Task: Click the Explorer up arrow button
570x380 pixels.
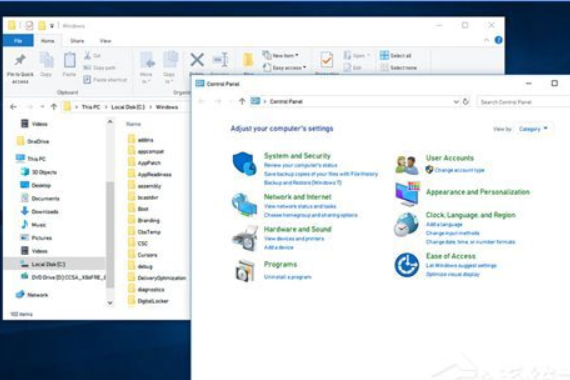Action: pyautogui.click(x=54, y=107)
